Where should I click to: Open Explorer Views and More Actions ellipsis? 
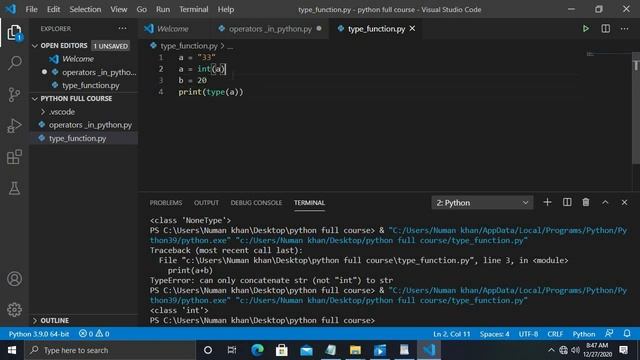click(x=122, y=29)
